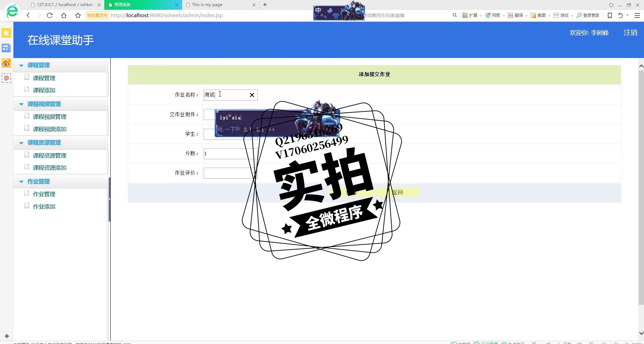Screen dimensions: 644x344
Task: Open 作业管理 sub-item link
Action: click(x=44, y=194)
